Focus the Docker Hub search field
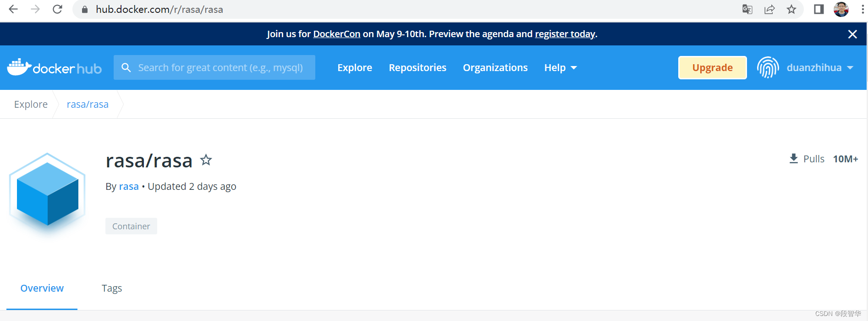This screenshot has height=321, width=868. pos(214,67)
